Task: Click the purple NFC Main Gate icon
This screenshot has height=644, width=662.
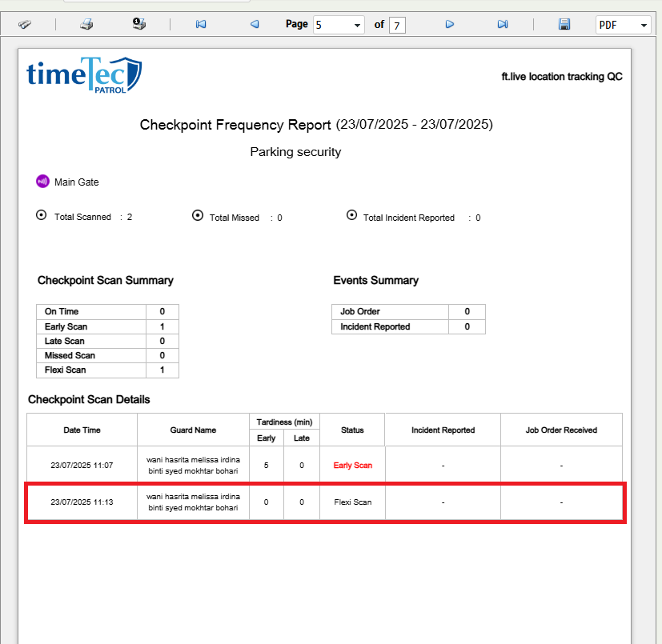Action: click(x=42, y=182)
